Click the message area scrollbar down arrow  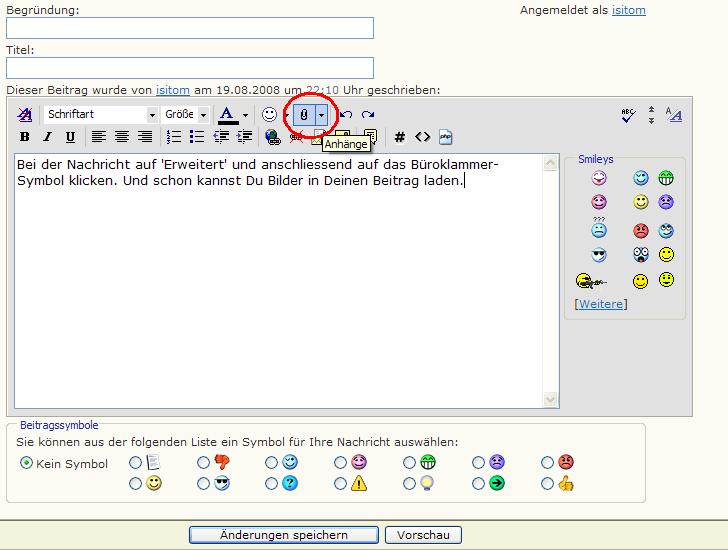pyautogui.click(x=550, y=399)
